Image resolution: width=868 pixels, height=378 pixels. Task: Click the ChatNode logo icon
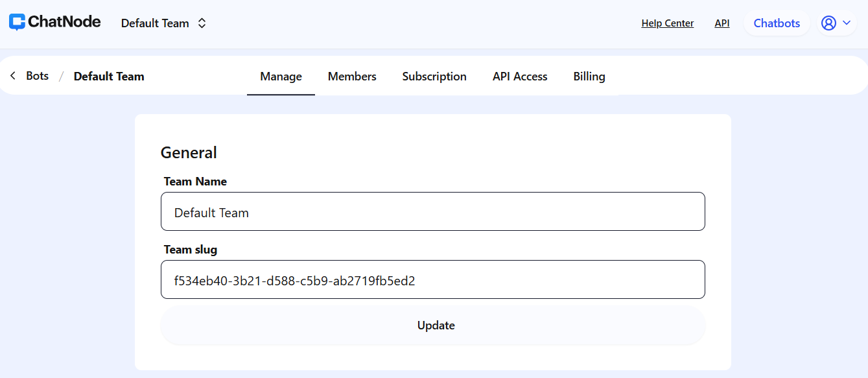(x=17, y=22)
